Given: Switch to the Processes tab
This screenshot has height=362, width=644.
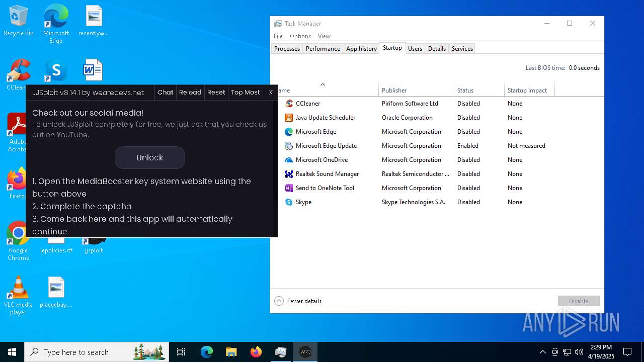Looking at the screenshot, I should pyautogui.click(x=287, y=49).
